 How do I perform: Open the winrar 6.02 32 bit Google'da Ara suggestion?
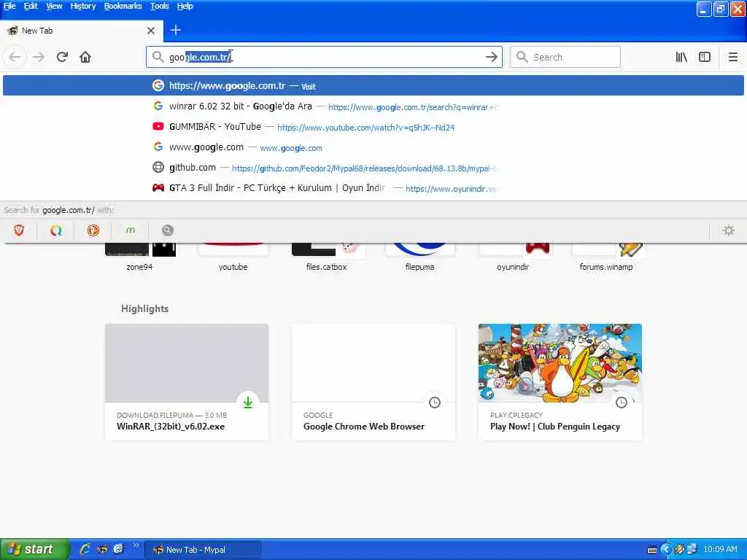tap(373, 106)
